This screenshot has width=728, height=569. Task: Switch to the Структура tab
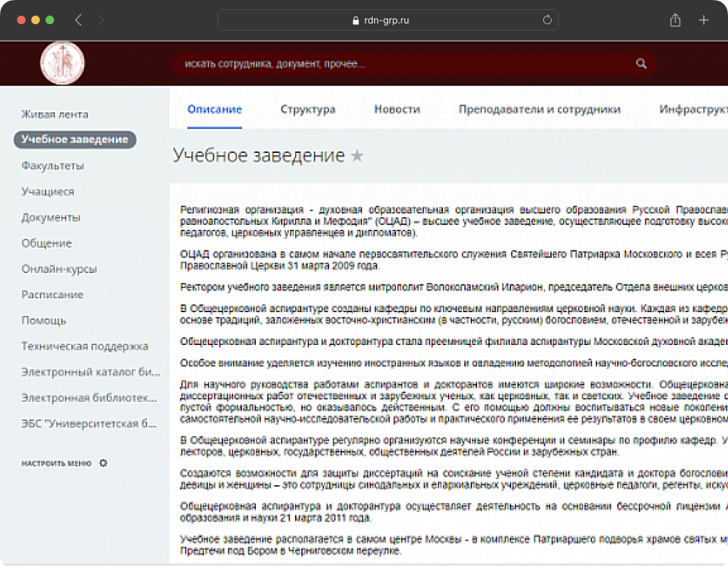point(307,110)
